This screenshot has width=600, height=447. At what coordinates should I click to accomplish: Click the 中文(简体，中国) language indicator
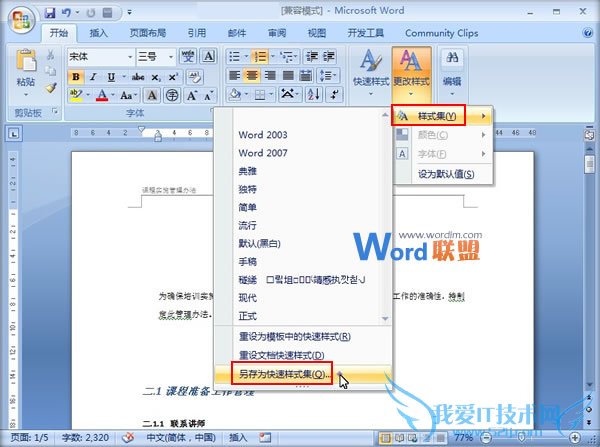(x=181, y=437)
